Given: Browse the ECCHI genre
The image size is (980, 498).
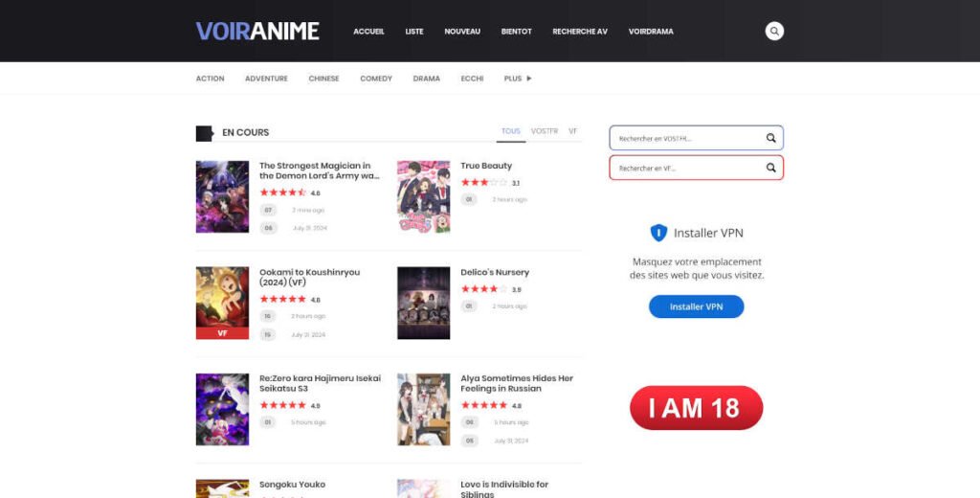Looking at the screenshot, I should pos(472,79).
